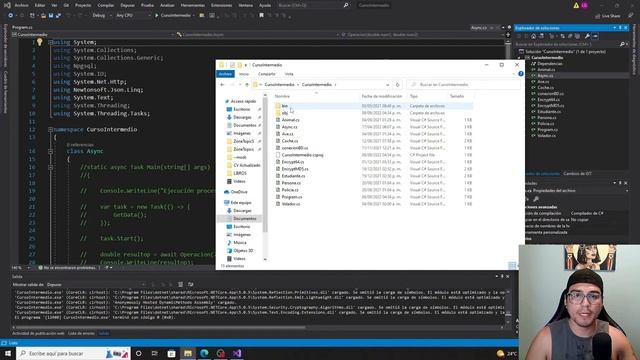Collapse the namespace CursoIntermedio code block
Viewport: 640px width, 360px height.
click(51, 129)
